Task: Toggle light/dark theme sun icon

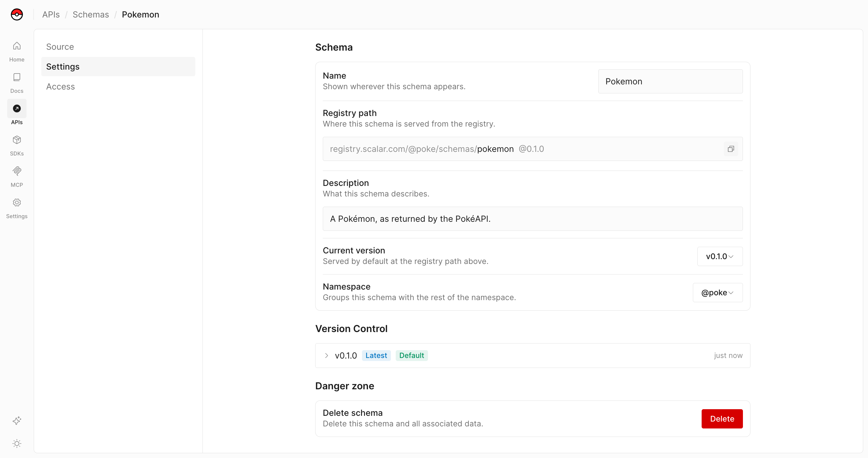Action: click(17, 443)
